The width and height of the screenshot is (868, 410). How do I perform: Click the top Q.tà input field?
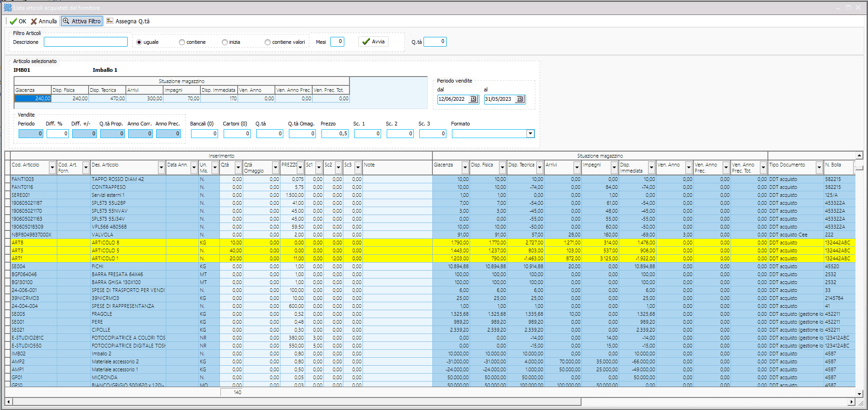[435, 42]
